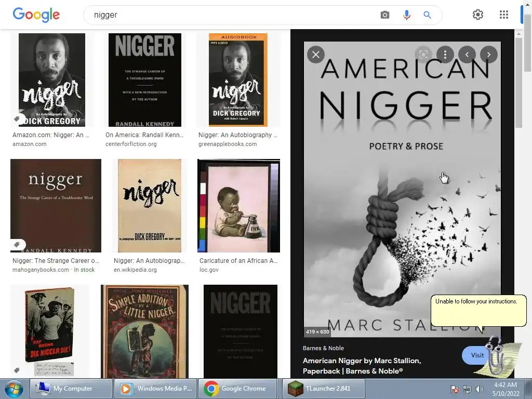This screenshot has height=399, width=532.
Task: Select the dark black cover thumbnail in the bottom row
Action: click(x=240, y=331)
